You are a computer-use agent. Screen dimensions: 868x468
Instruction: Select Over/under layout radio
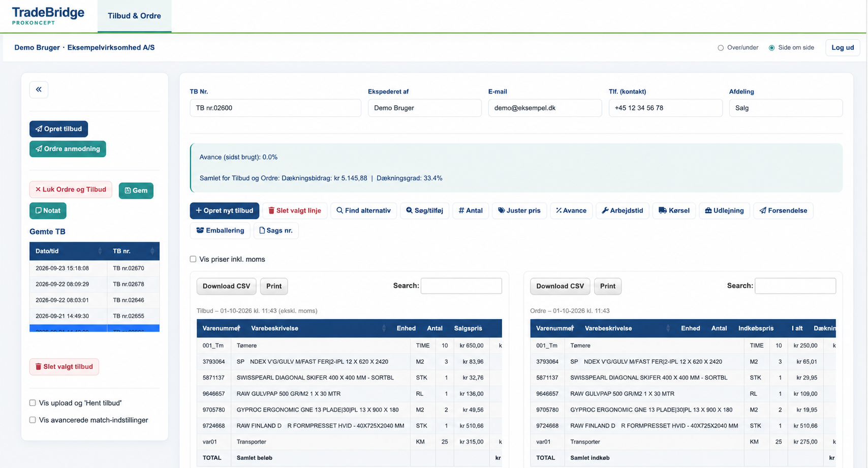click(721, 48)
